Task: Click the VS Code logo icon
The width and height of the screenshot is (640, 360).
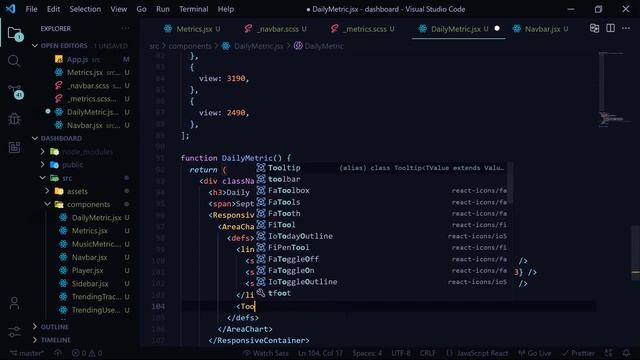Action: click(x=11, y=9)
